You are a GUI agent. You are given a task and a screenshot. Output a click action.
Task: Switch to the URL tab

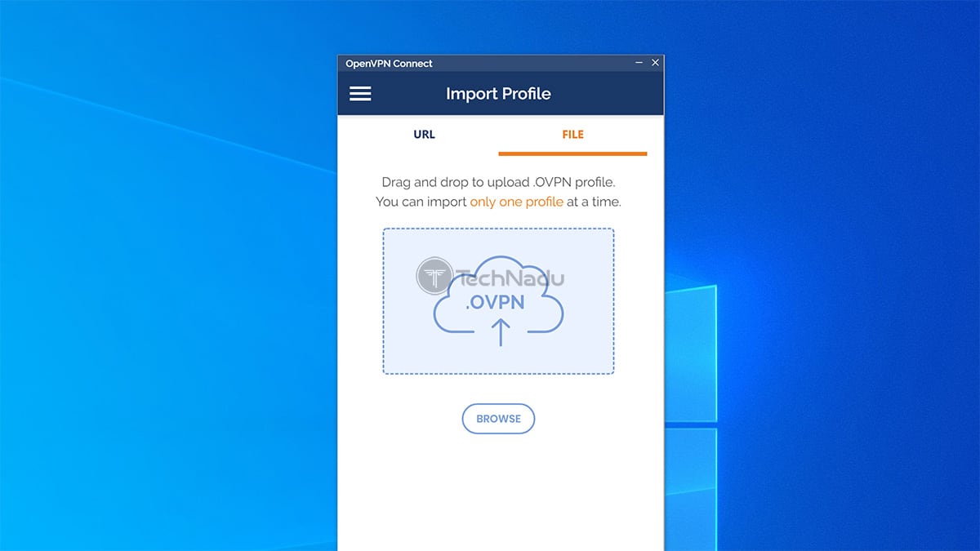coord(424,135)
